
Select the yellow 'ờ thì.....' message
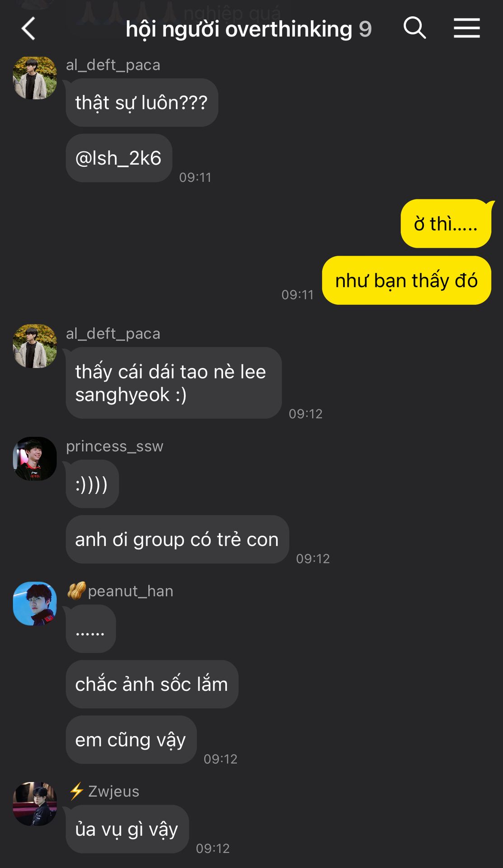(x=446, y=223)
